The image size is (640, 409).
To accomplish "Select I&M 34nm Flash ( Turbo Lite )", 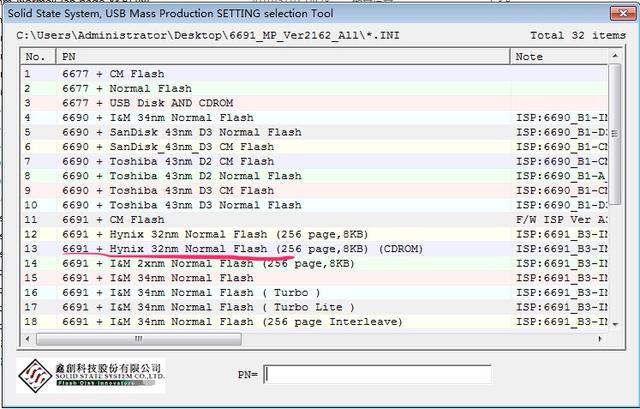I will coord(314,307).
